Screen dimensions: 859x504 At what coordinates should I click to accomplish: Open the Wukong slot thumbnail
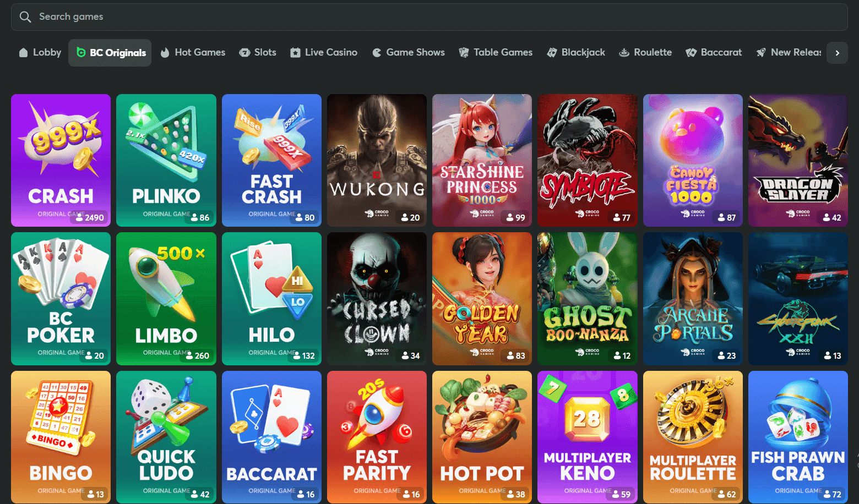coord(377,160)
